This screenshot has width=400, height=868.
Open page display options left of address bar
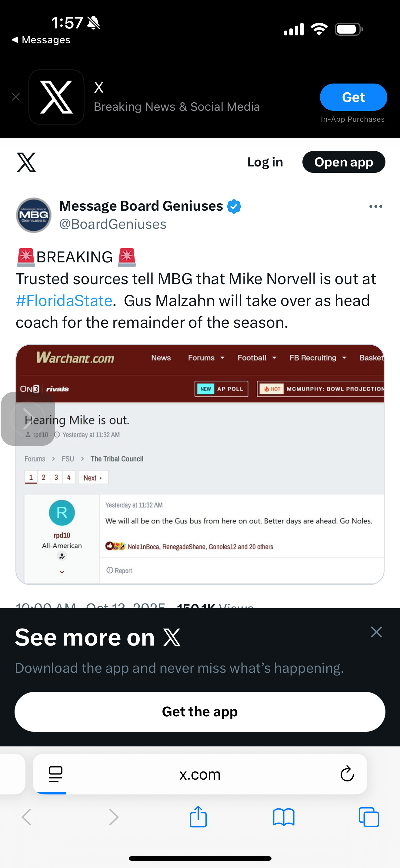click(56, 774)
